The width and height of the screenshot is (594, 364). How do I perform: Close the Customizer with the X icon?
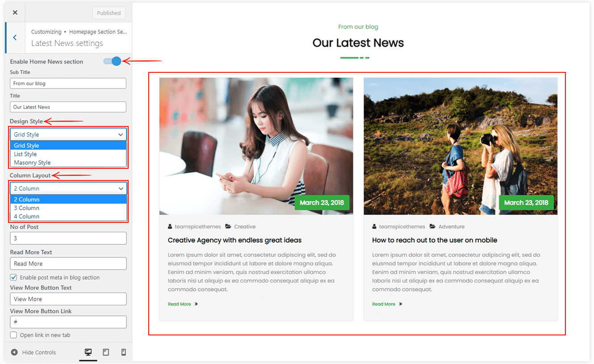point(15,13)
